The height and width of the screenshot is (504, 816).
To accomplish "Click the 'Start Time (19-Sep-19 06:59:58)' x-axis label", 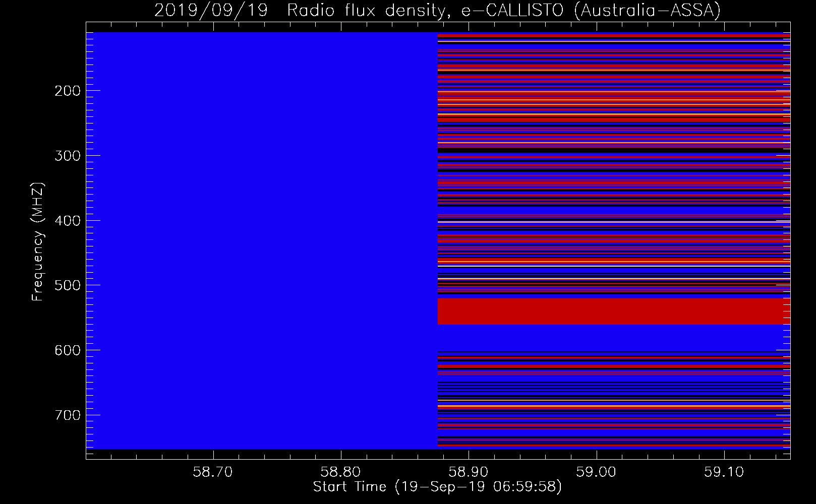I will (x=437, y=487).
